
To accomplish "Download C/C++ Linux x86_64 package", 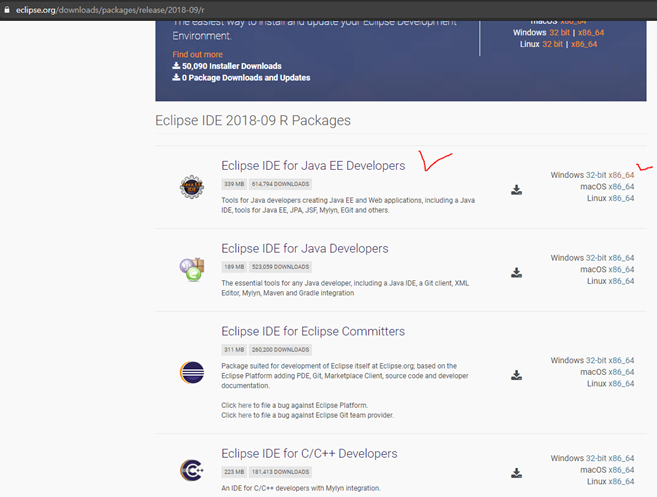I will tap(621, 481).
